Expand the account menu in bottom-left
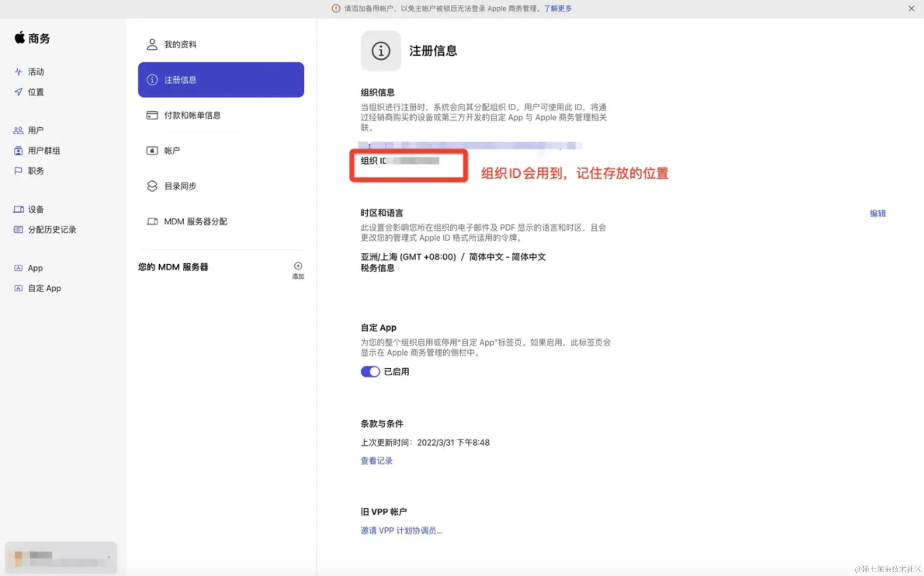 coord(61,558)
